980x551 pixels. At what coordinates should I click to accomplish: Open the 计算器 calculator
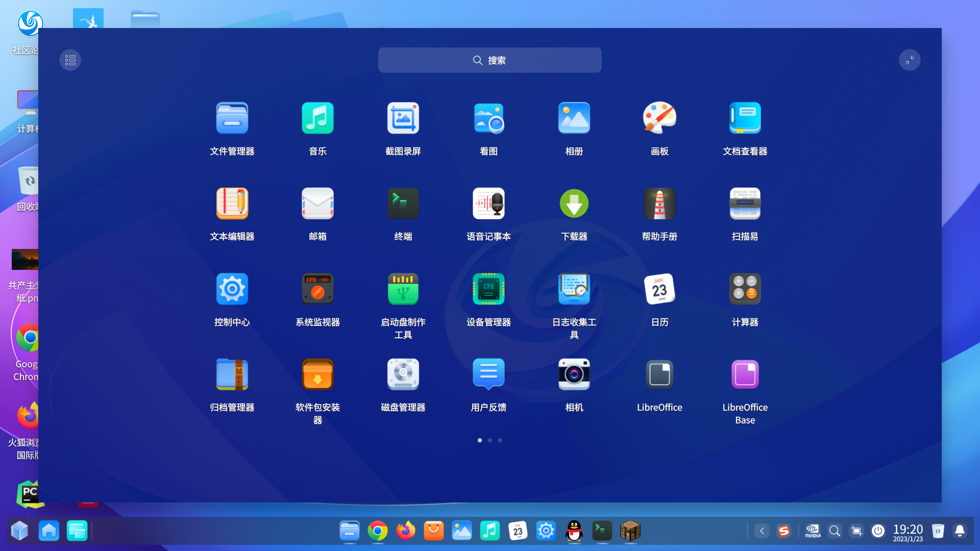[x=745, y=288]
